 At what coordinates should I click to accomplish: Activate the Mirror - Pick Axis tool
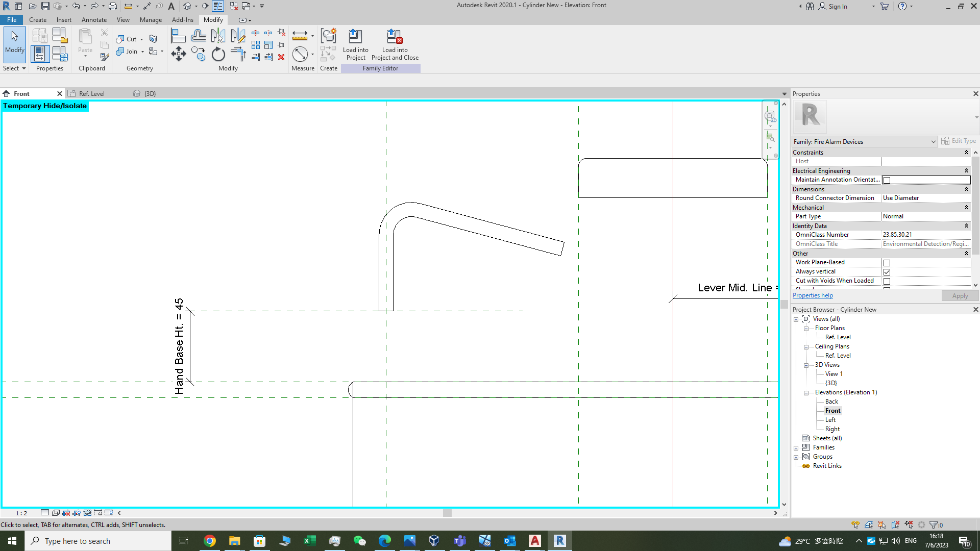click(x=218, y=35)
